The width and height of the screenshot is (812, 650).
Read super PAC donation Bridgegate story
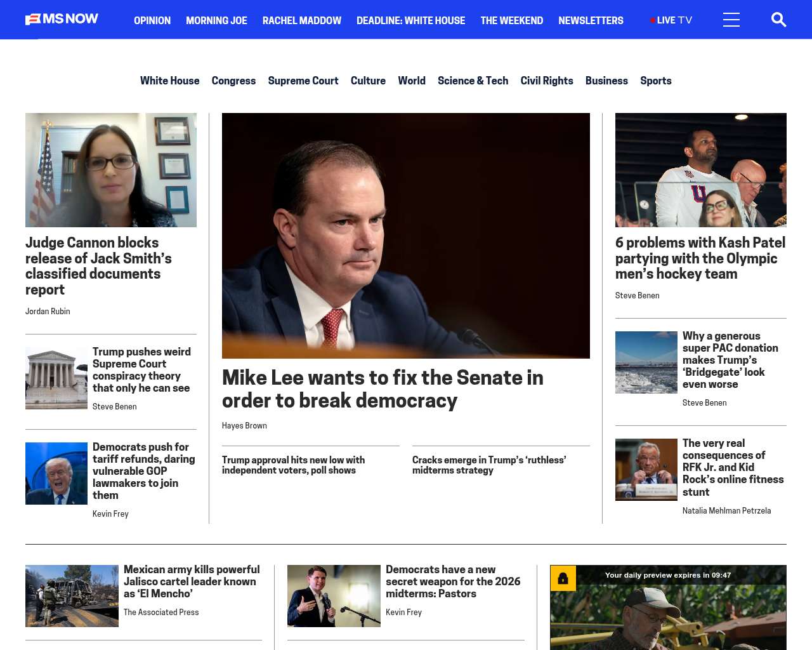coord(730,360)
